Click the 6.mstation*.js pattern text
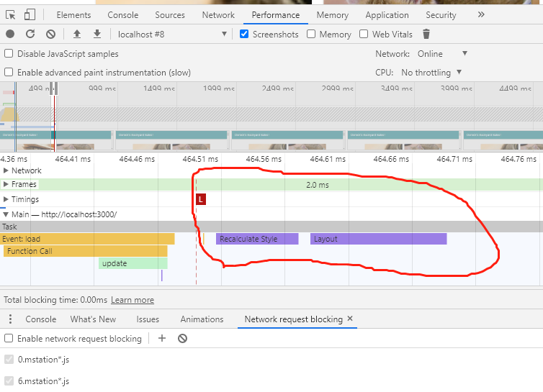The image size is (543, 392). (x=44, y=381)
